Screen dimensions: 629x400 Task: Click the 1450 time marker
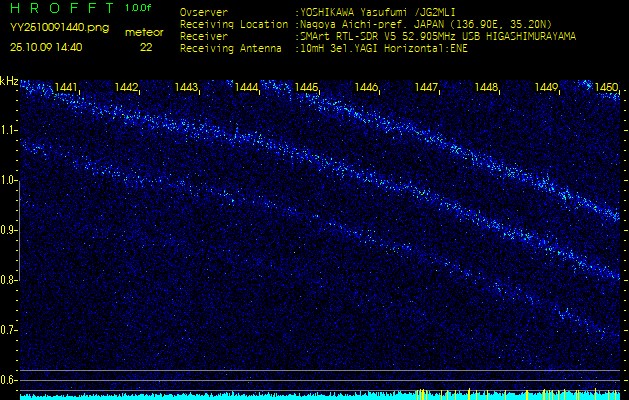pyautogui.click(x=606, y=88)
